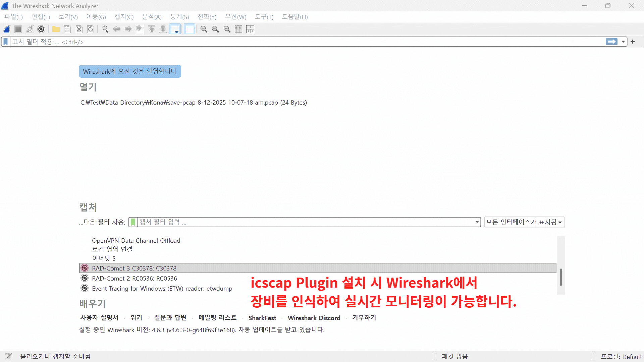
Task: Toggle packet colorization rules button
Action: tap(190, 29)
